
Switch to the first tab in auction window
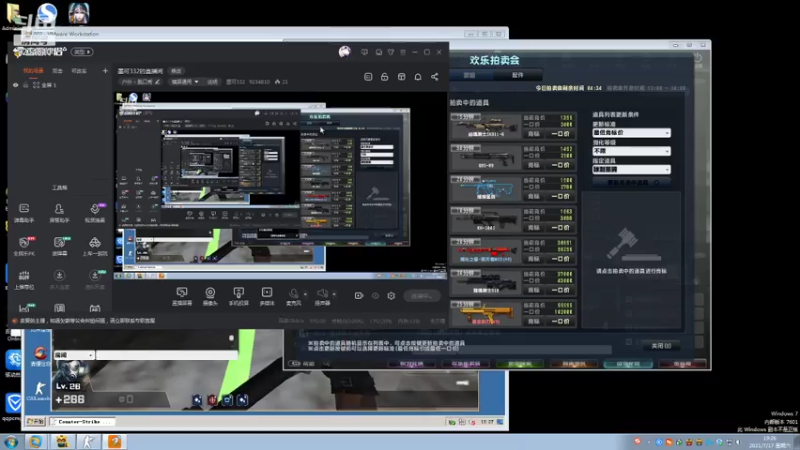pos(469,75)
